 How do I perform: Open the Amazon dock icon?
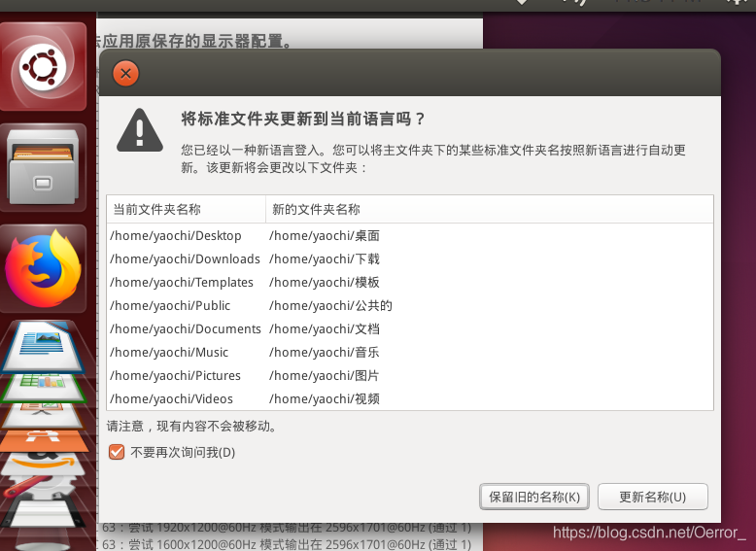(x=44, y=464)
